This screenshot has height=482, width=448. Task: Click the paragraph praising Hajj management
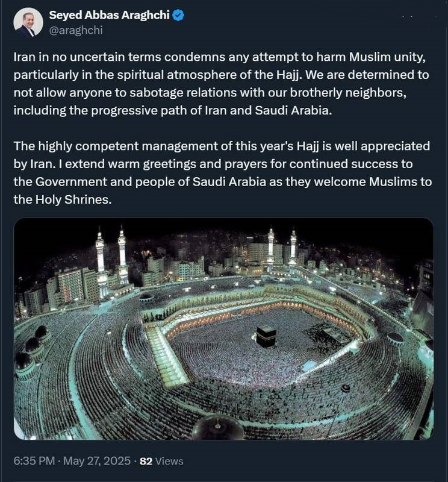(222, 173)
